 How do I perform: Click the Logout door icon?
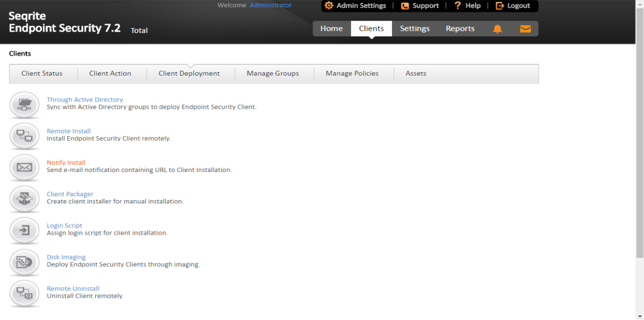point(500,6)
